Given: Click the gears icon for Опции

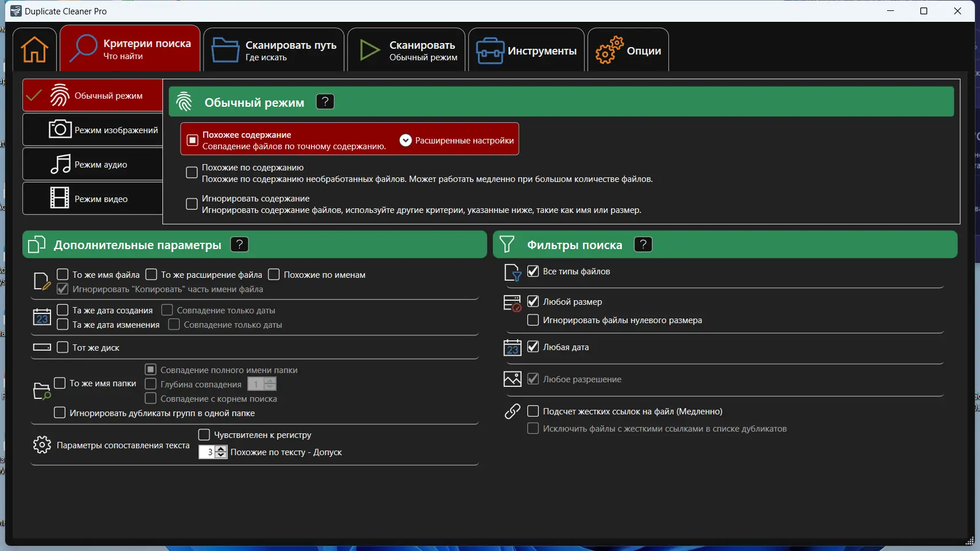Looking at the screenshot, I should coord(609,50).
